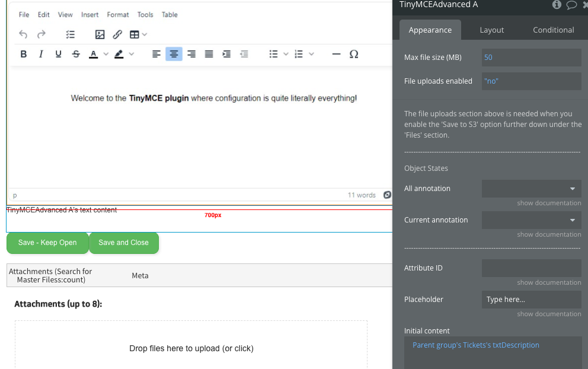Screen dimensions: 588x369
Task: Pick a highlight color from the highlighter swatch
Action: click(119, 54)
